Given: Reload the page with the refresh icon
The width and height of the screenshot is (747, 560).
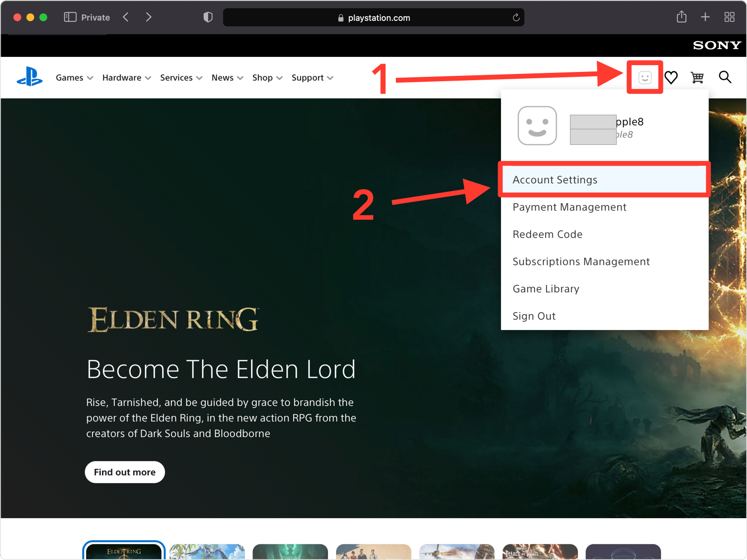Looking at the screenshot, I should coord(516,17).
